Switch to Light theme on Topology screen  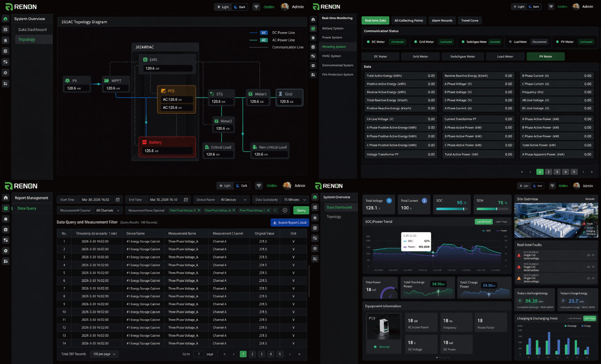point(223,7)
